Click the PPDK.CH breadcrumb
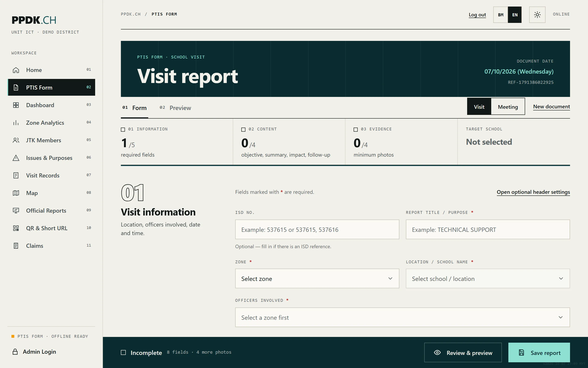This screenshot has height=368, width=588. [x=131, y=14]
